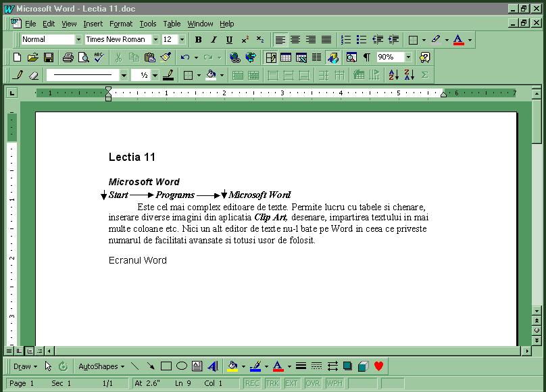Viewport: 546px width, 392px height.
Task: Toggle bulleted list
Action: pos(362,40)
